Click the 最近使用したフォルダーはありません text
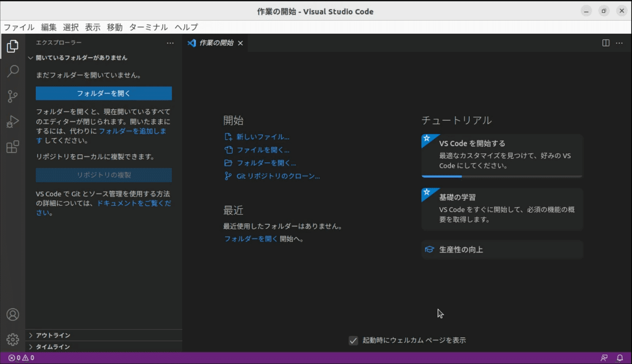632x364 pixels. (x=283, y=227)
